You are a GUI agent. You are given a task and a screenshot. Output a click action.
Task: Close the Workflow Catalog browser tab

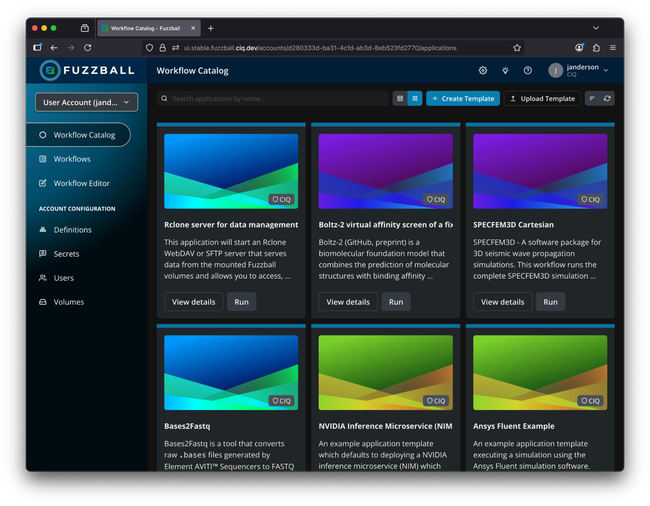[193, 28]
